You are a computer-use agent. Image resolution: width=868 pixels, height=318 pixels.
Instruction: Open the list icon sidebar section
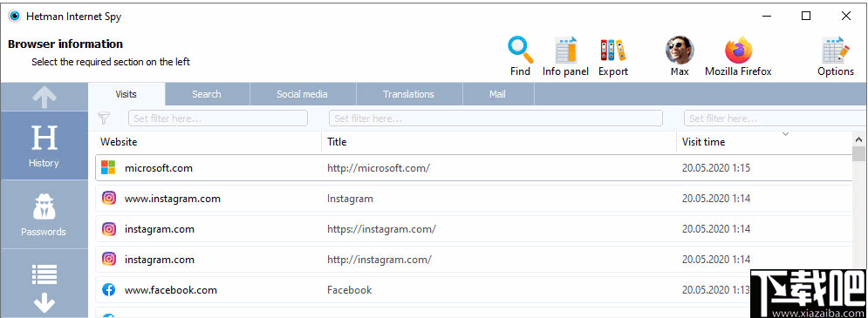point(44,274)
